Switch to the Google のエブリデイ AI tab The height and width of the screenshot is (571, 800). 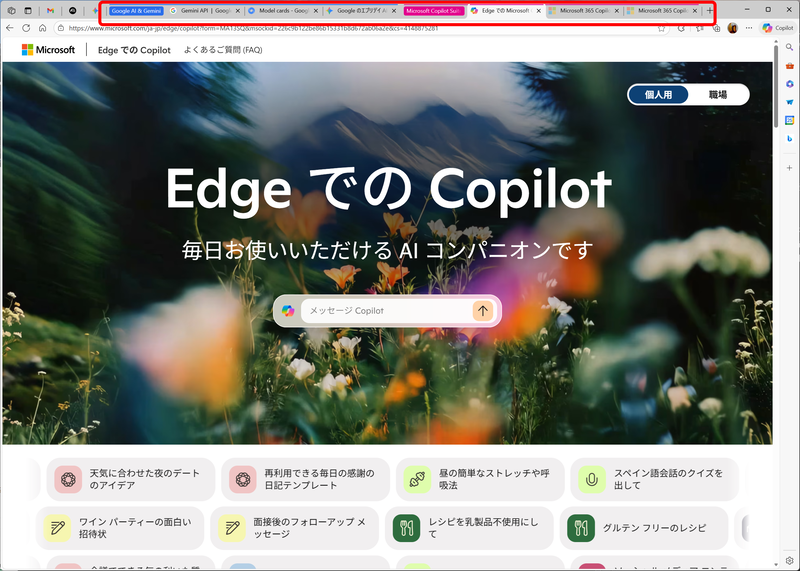[361, 11]
